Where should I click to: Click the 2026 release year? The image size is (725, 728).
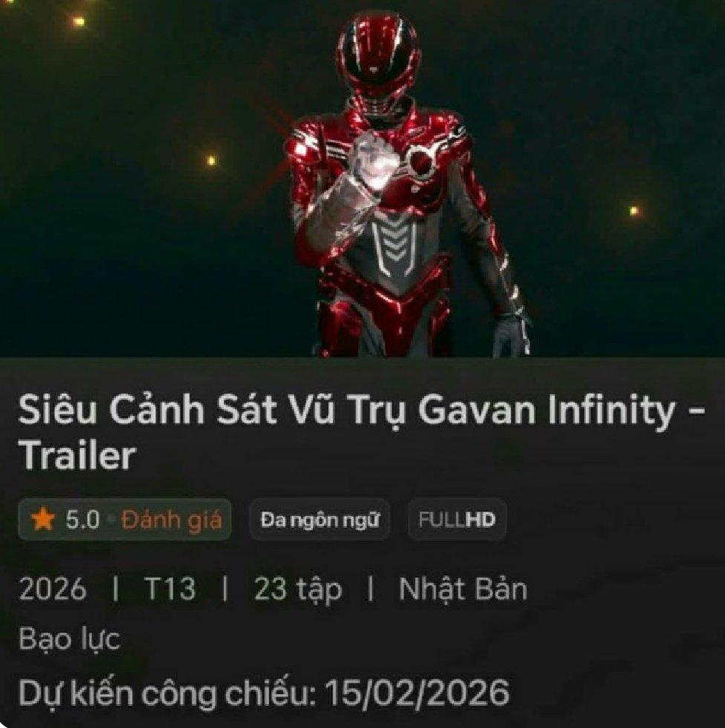(53, 589)
